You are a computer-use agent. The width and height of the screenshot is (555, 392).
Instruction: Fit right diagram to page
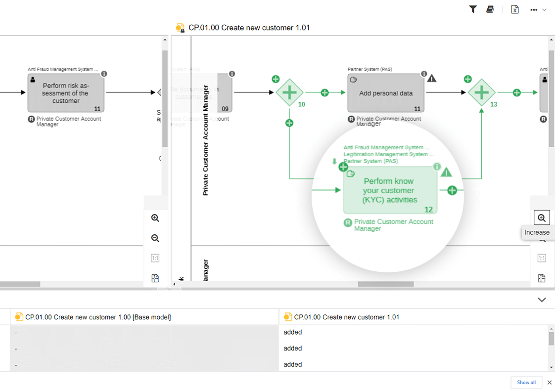(x=542, y=278)
